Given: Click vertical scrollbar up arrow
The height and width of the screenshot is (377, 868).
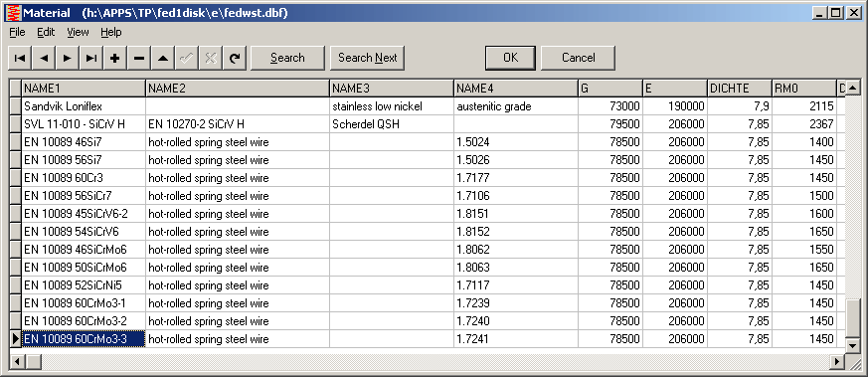Looking at the screenshot, I should pos(853,88).
